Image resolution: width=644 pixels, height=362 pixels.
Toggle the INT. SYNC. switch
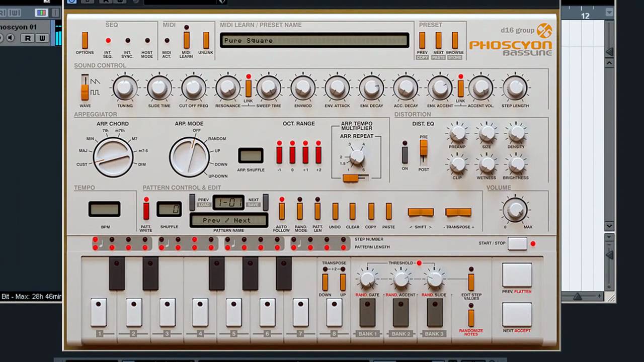point(127,40)
